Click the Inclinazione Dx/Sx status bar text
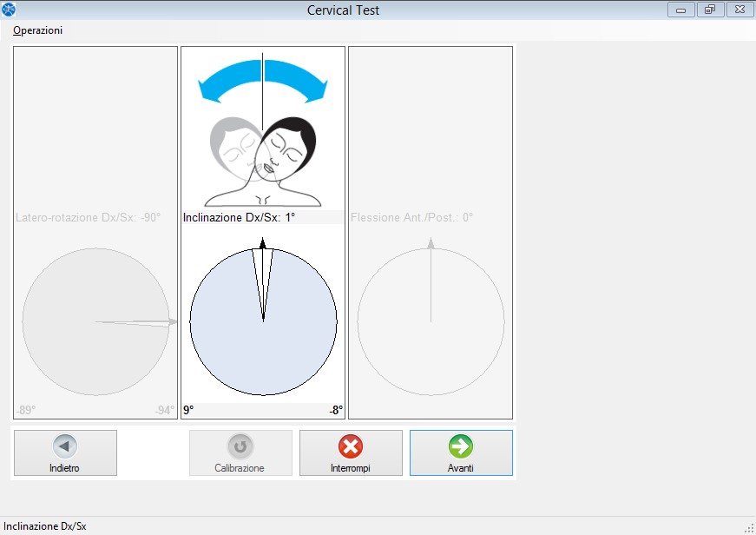The height and width of the screenshot is (535, 756). pyautogui.click(x=45, y=526)
